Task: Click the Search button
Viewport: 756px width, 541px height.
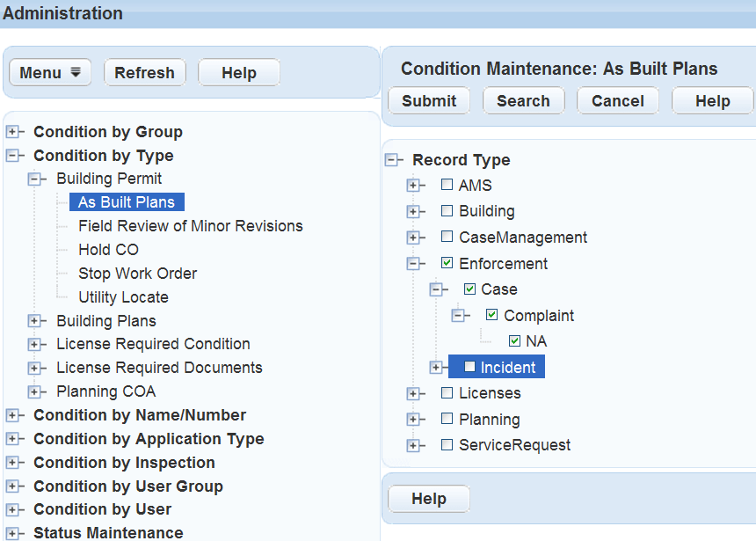Action: coord(523,100)
